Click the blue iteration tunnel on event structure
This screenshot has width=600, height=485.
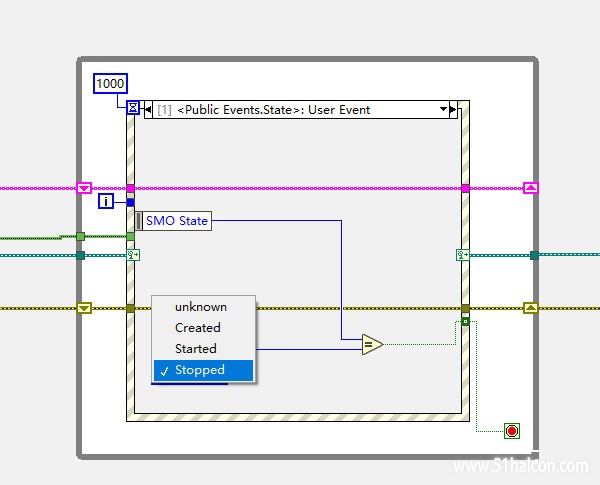click(x=130, y=202)
